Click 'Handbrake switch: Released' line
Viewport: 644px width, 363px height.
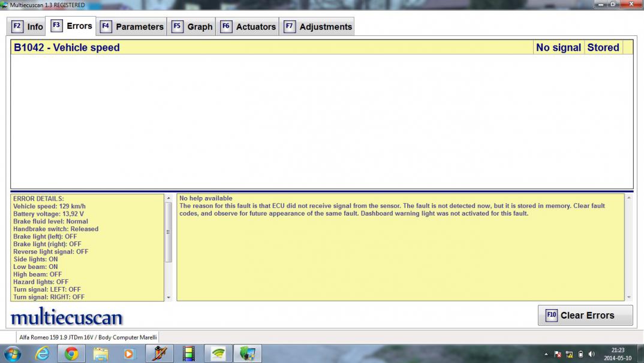56,229
